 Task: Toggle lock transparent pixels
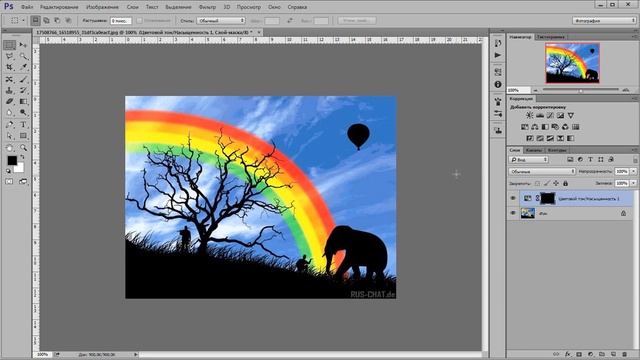point(537,183)
